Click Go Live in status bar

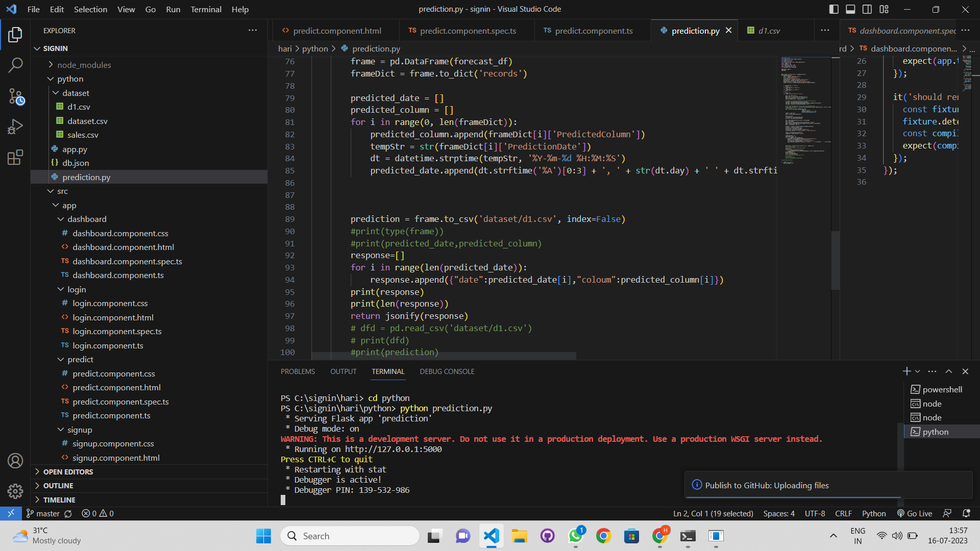[x=915, y=513]
